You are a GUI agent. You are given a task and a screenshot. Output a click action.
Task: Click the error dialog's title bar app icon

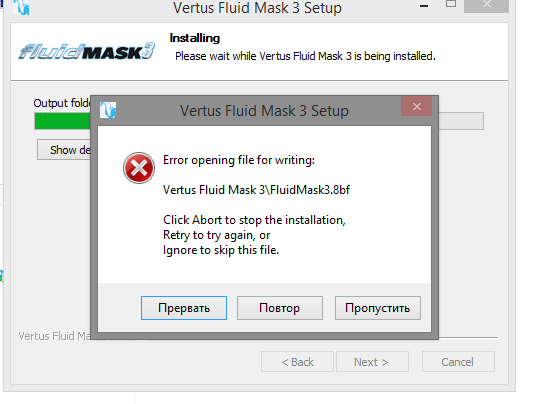(108, 110)
